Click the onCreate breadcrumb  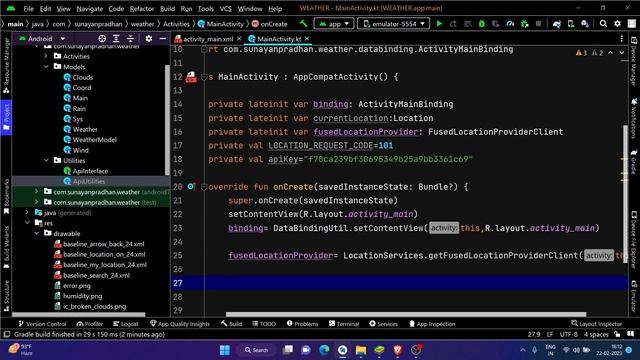click(x=270, y=24)
